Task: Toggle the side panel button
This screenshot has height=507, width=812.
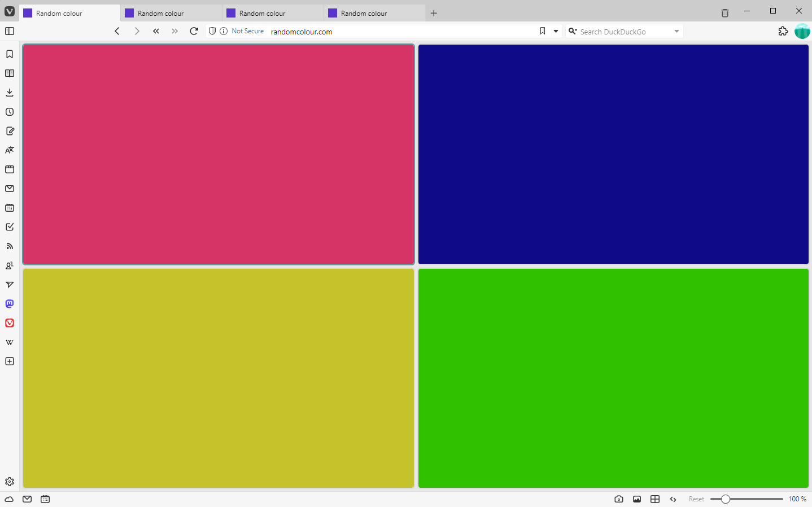Action: [x=10, y=31]
